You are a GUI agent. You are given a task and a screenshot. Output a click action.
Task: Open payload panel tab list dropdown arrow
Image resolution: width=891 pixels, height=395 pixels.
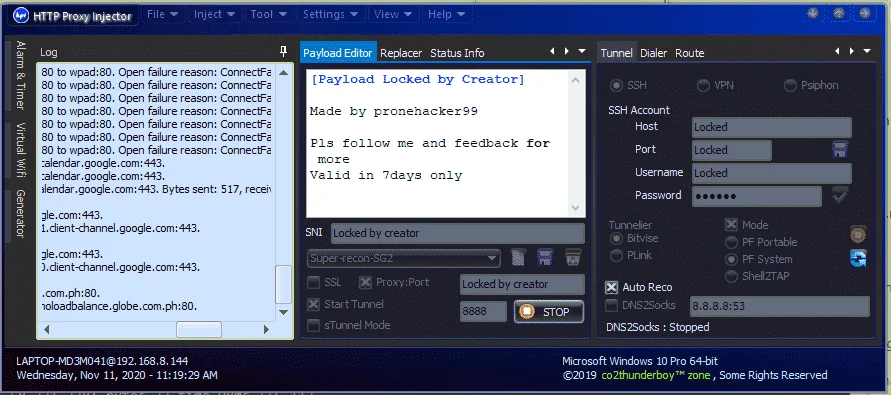click(581, 51)
